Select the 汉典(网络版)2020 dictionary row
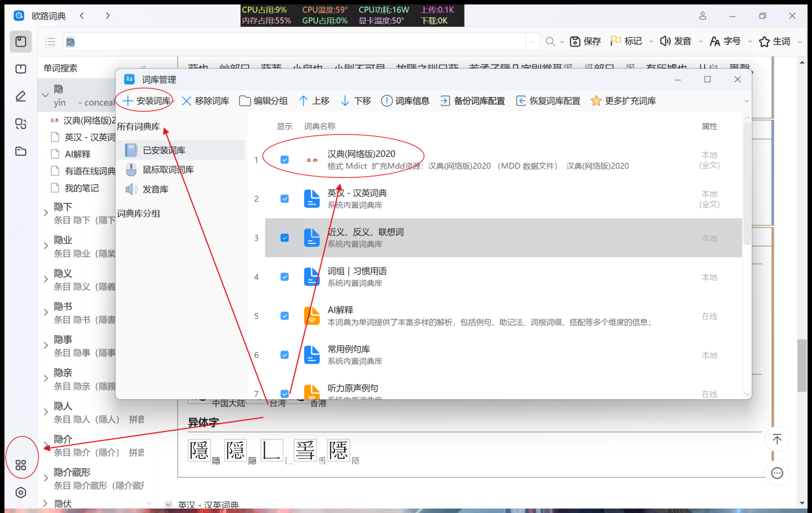The image size is (812, 513). 503,160
